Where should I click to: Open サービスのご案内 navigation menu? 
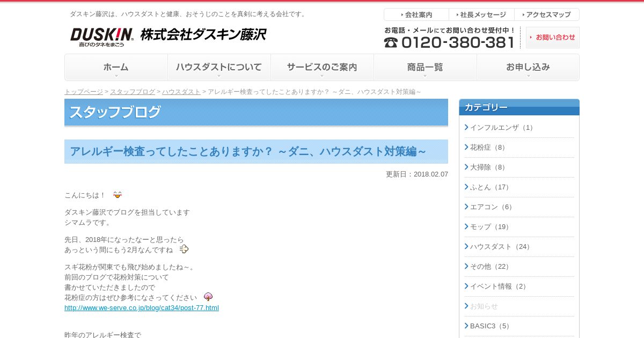(322, 67)
